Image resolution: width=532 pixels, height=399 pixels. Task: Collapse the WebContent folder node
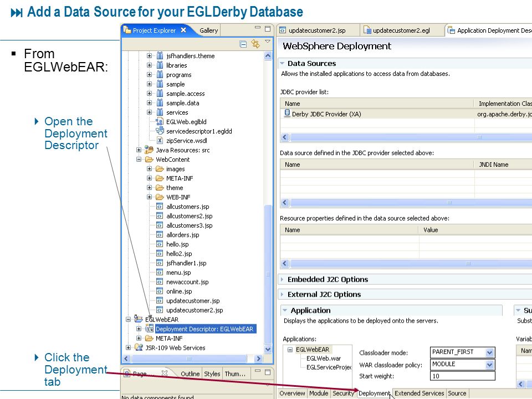point(139,159)
